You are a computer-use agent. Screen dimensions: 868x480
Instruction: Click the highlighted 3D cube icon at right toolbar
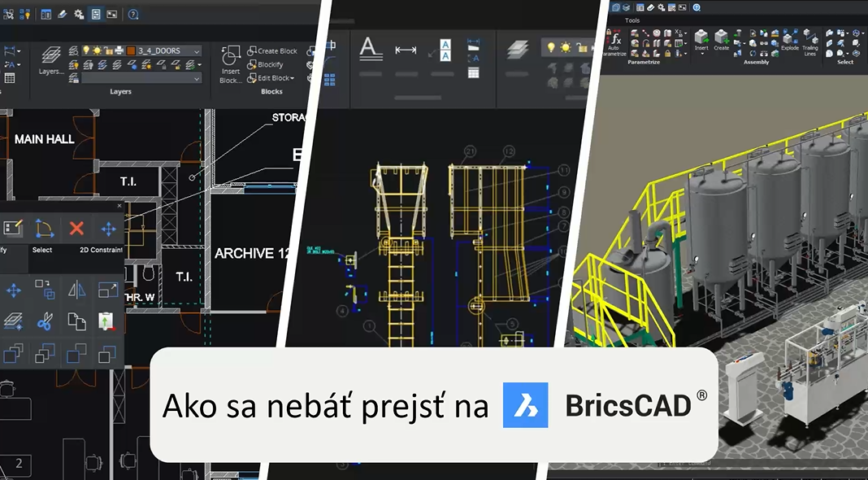pyautogui.click(x=615, y=7)
